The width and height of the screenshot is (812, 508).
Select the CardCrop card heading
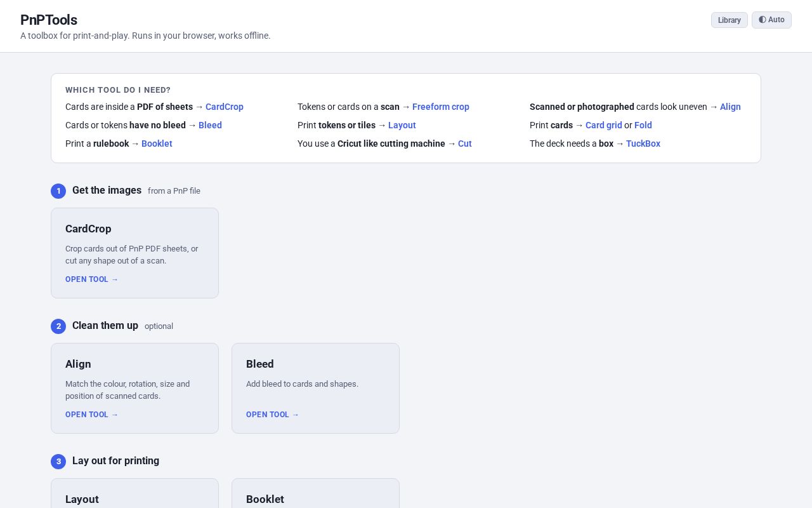[88, 229]
